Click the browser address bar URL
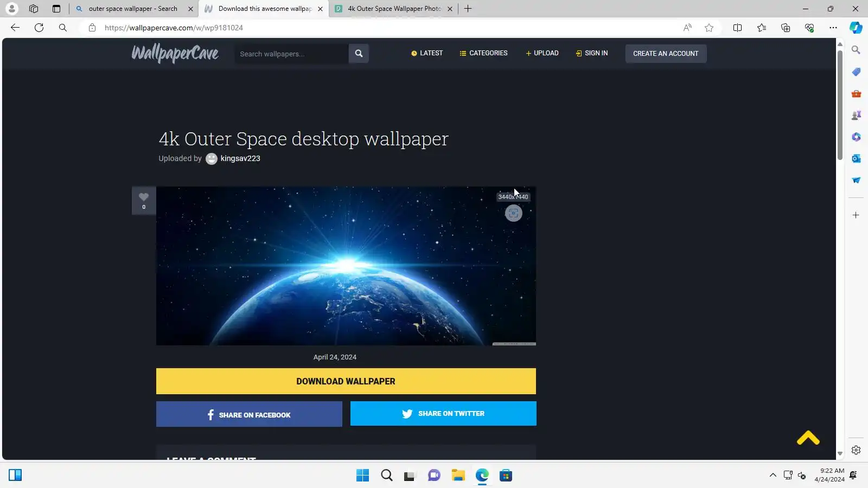 pos(174,28)
